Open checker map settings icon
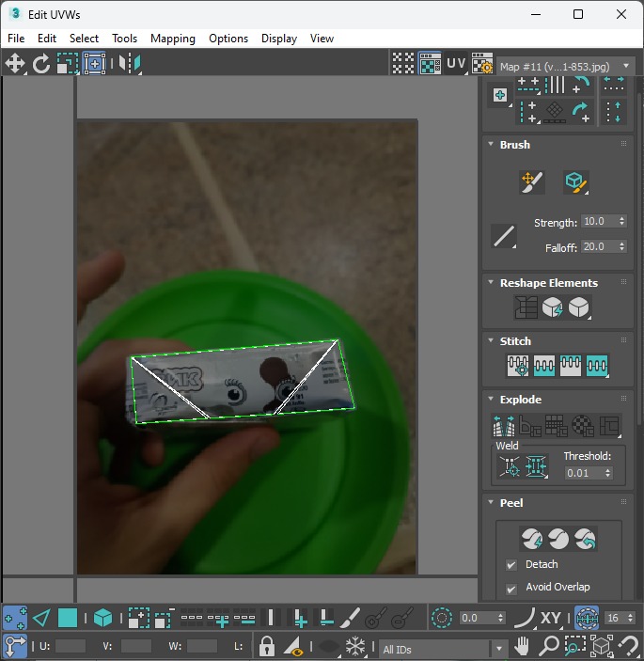This screenshot has height=661, width=644. pyautogui.click(x=482, y=64)
